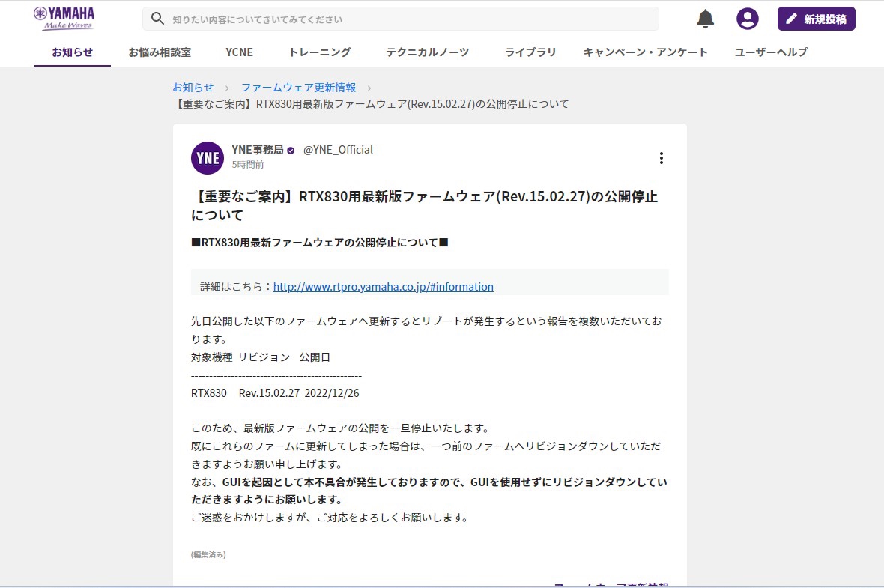
Task: Switch to the YCNE tab
Action: 240,52
